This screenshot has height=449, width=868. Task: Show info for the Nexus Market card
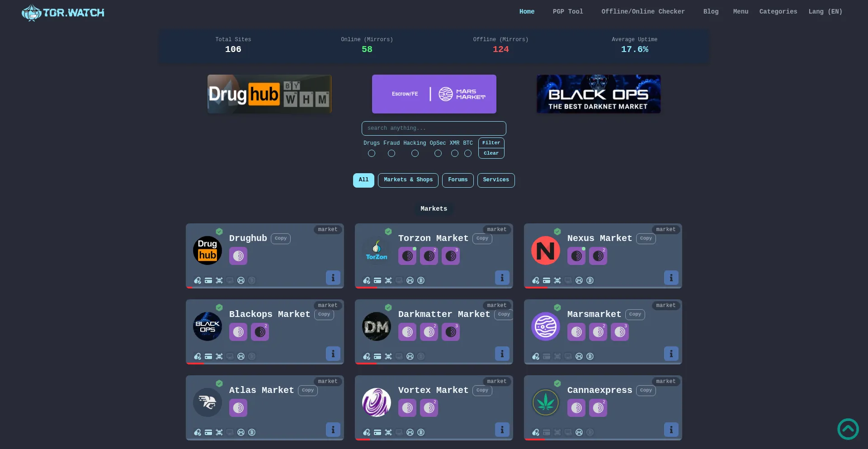coord(671,278)
